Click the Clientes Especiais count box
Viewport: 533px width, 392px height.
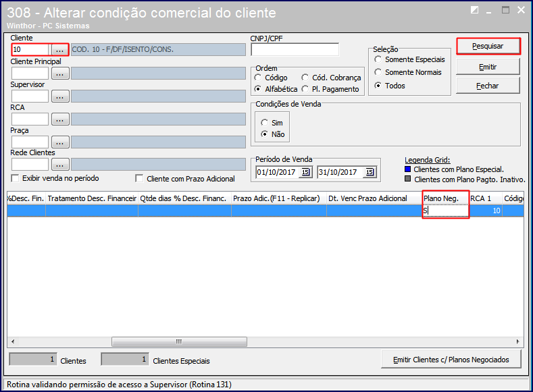125,360
